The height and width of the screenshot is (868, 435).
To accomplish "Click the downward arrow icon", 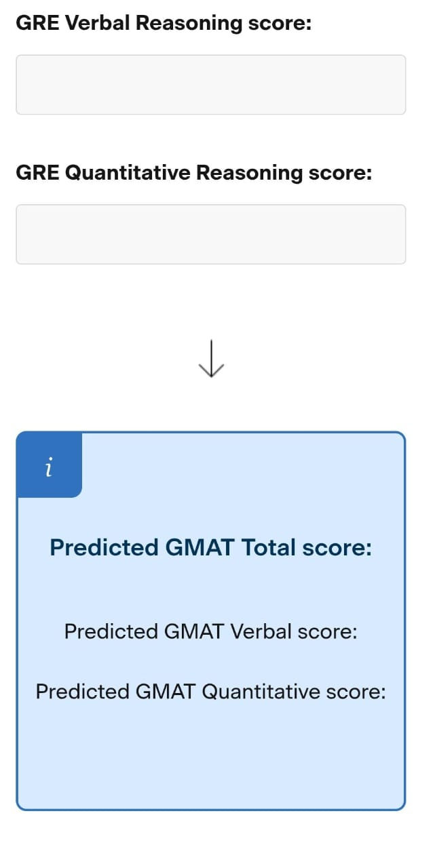I will tap(211, 359).
